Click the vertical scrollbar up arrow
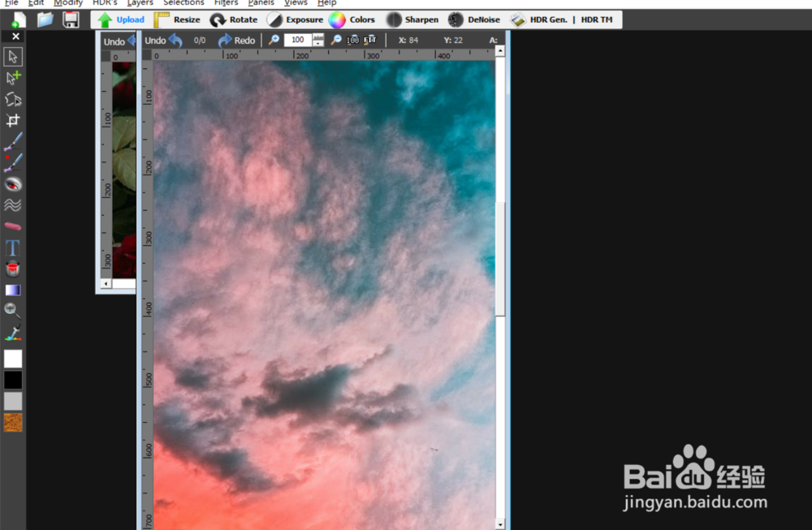This screenshot has width=812, height=530. pyautogui.click(x=499, y=50)
